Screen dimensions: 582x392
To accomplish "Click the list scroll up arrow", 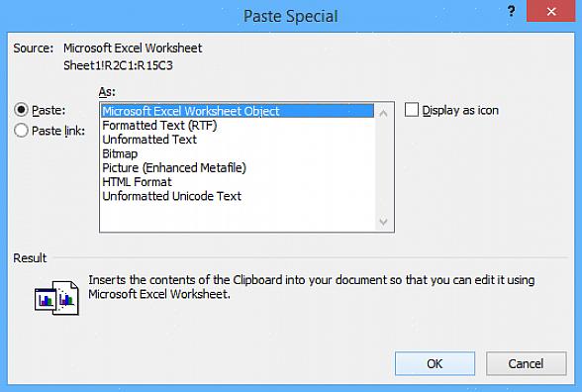I will tap(383, 113).
